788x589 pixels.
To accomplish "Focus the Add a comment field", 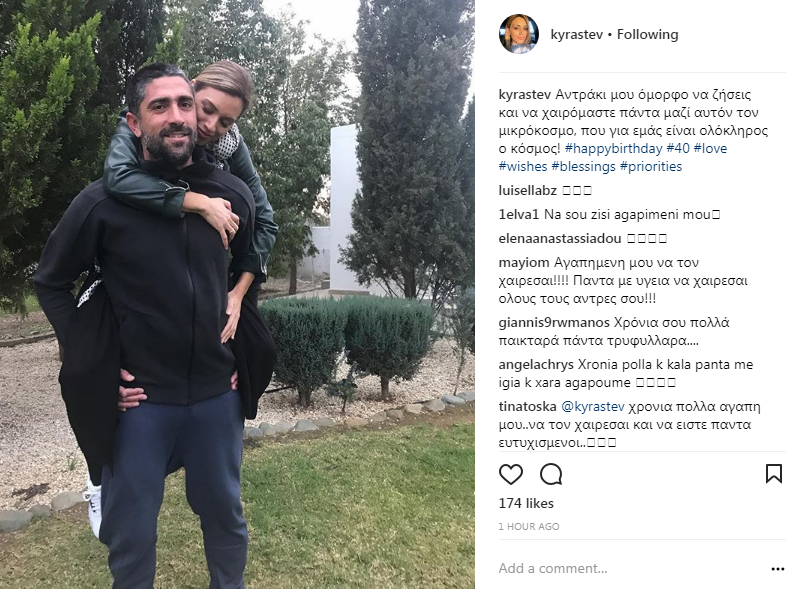I will click(631, 568).
